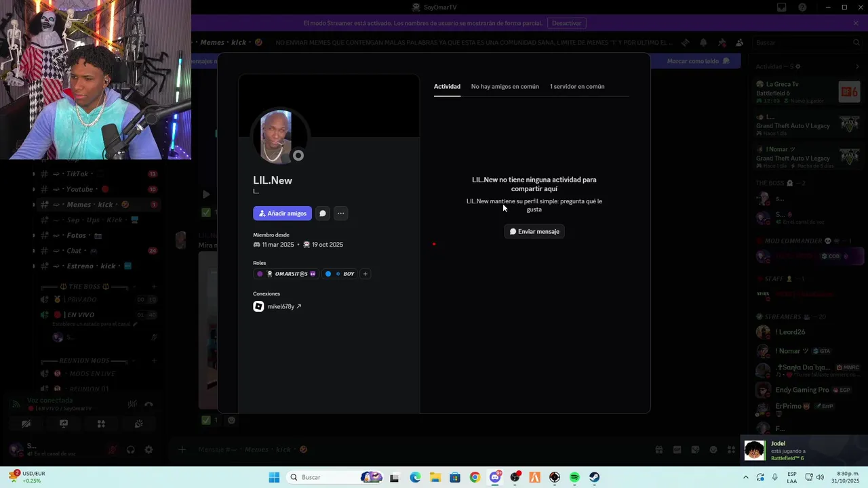Image resolution: width=868 pixels, height=488 pixels.
Task: Click the message attachment plus button
Action: [x=182, y=449]
